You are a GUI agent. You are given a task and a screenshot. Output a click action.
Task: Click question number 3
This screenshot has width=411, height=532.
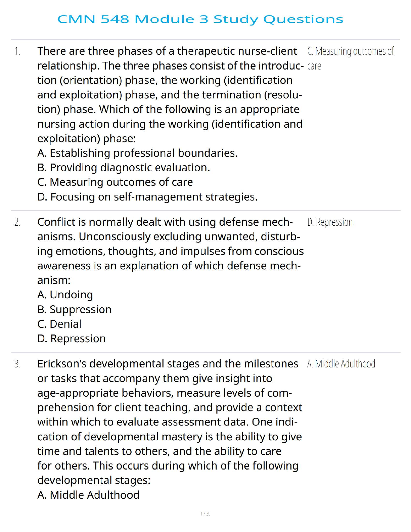click(x=17, y=364)
